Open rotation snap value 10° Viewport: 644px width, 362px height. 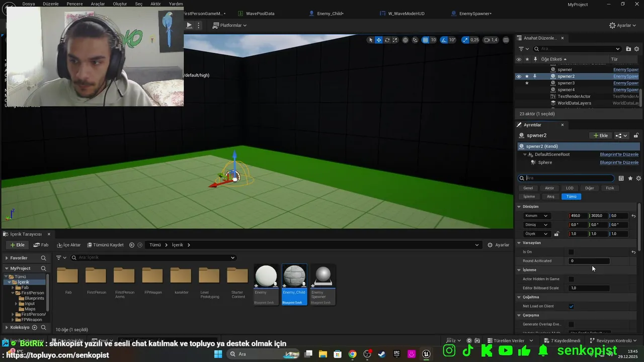452,40
